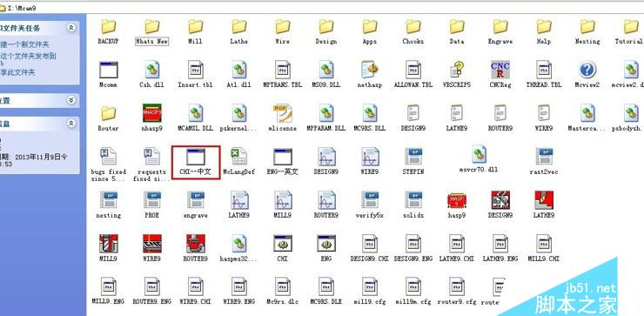Select the Insert.tbl file

coord(196,70)
